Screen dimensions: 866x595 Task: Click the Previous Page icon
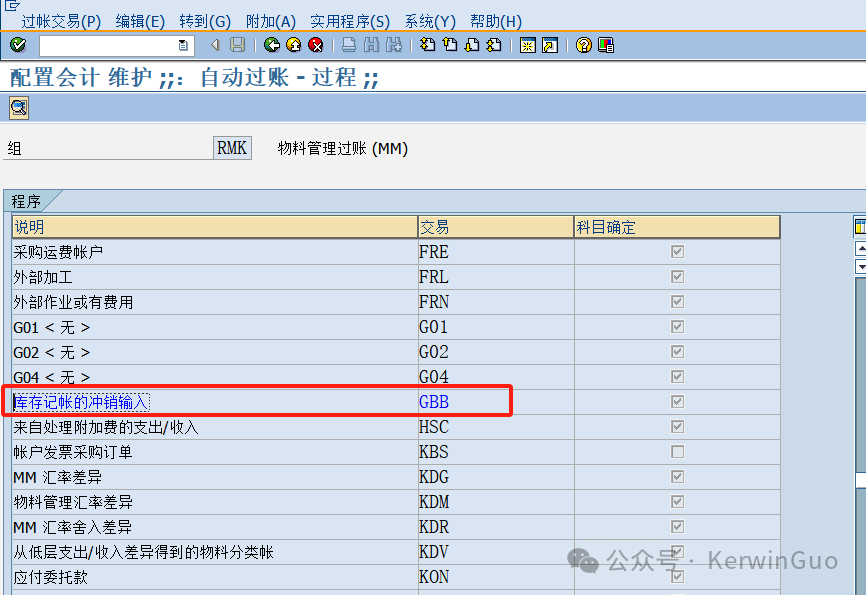pos(450,45)
